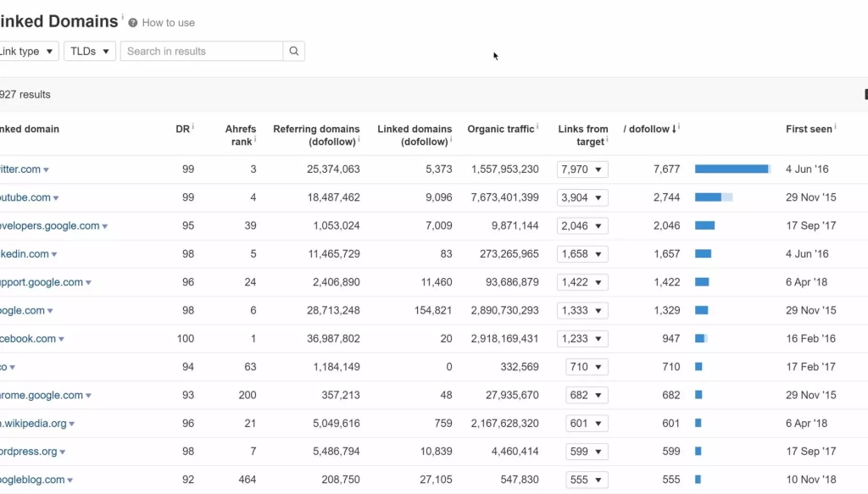Expand the 7,970 links dropdown for twitter.com

pos(582,169)
